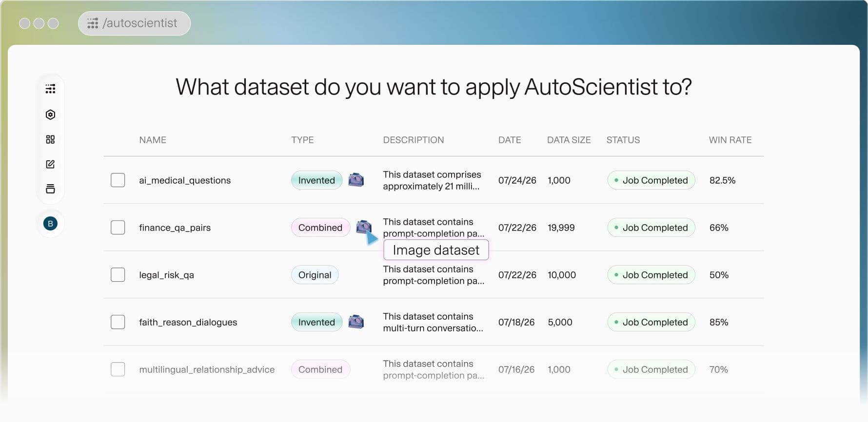Click Job Completed status for ai_medical_questions
The height and width of the screenshot is (422, 868).
(651, 180)
